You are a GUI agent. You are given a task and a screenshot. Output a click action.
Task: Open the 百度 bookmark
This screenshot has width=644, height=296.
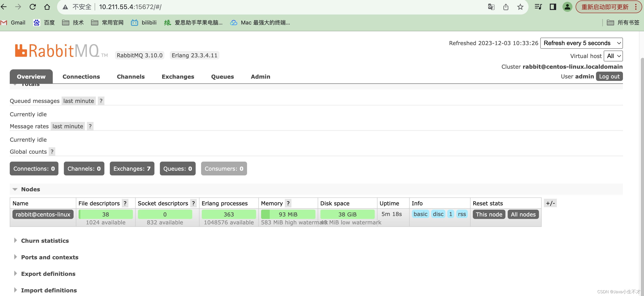coord(44,22)
